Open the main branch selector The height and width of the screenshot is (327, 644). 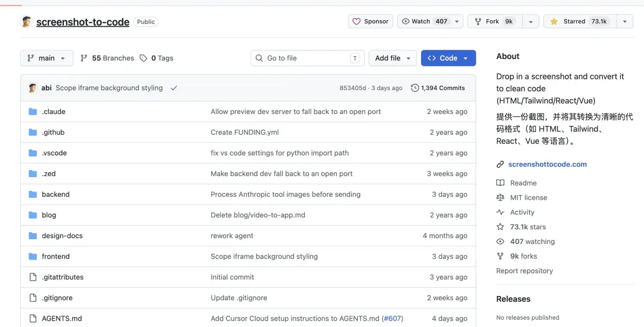(47, 58)
